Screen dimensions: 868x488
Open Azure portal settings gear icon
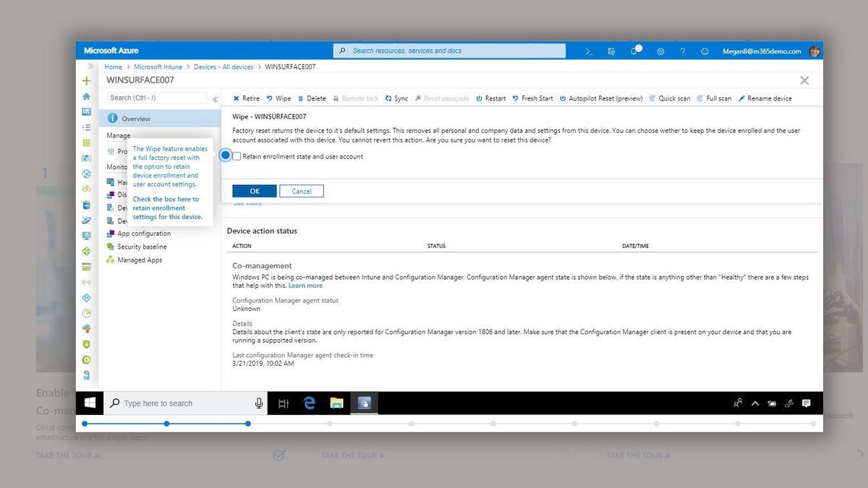pos(660,51)
